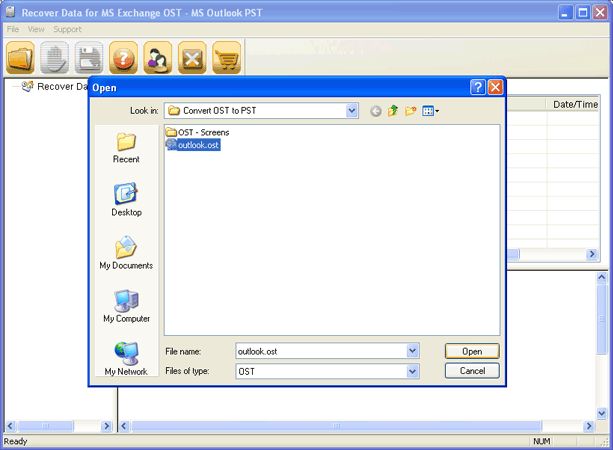Click the shopping cart buy icon

pyautogui.click(x=227, y=58)
